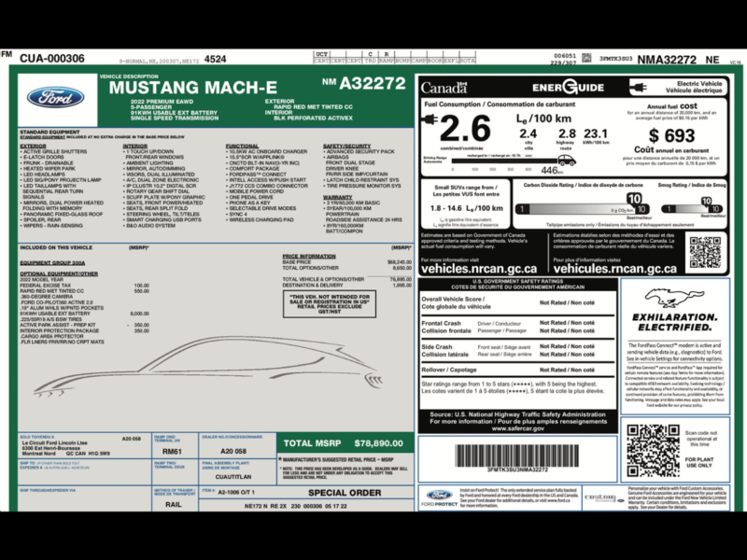Click the DESTINATION & DELIVERY row

pyautogui.click(x=346, y=286)
